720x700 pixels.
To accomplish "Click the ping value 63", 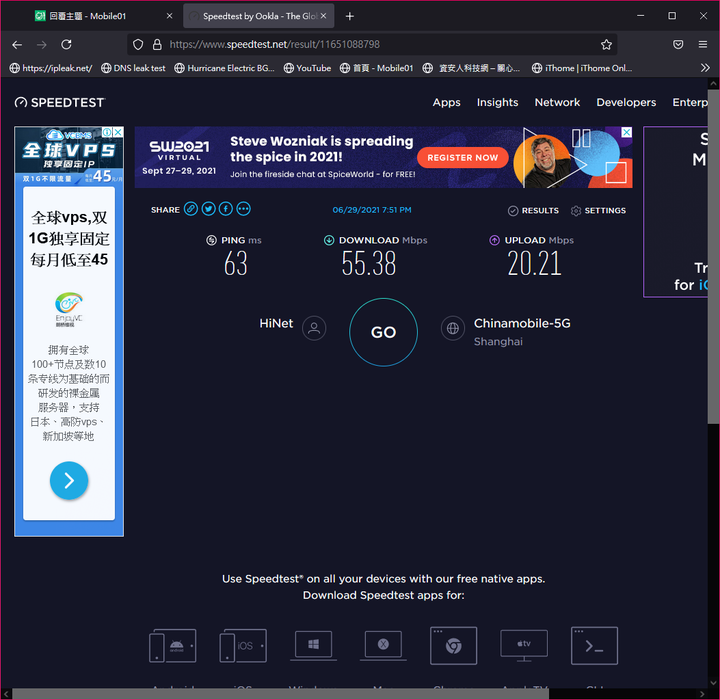I will point(236,264).
